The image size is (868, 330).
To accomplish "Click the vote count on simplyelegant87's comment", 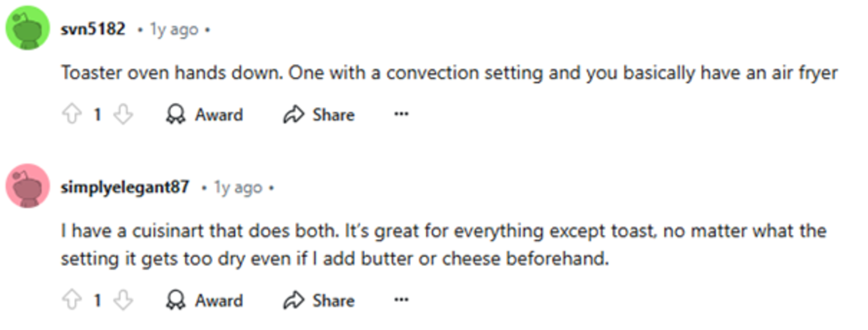I will (98, 300).
